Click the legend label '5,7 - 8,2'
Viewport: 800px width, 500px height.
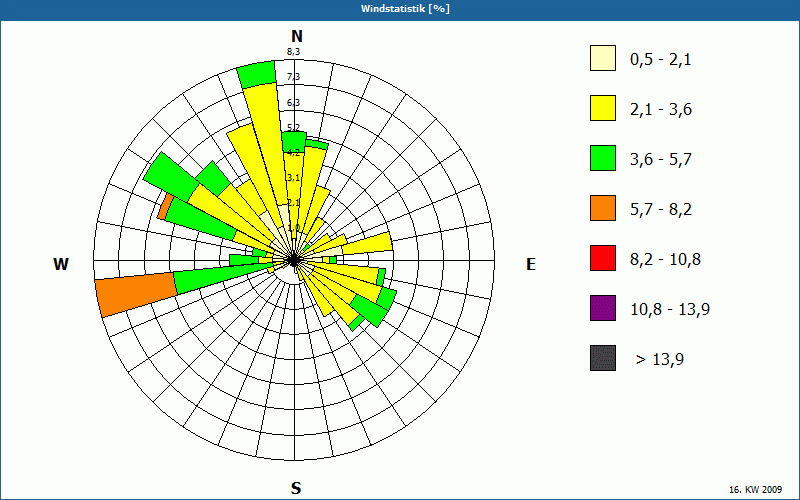coord(661,210)
